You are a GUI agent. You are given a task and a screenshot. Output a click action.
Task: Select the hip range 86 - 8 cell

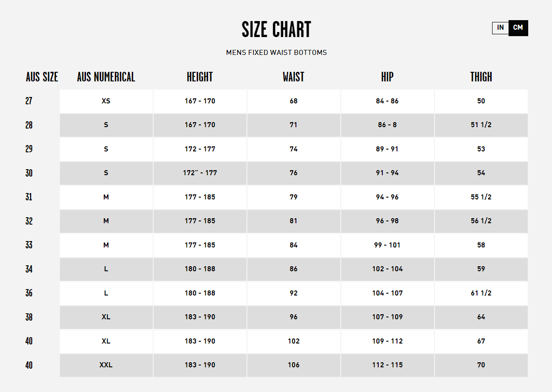point(387,125)
